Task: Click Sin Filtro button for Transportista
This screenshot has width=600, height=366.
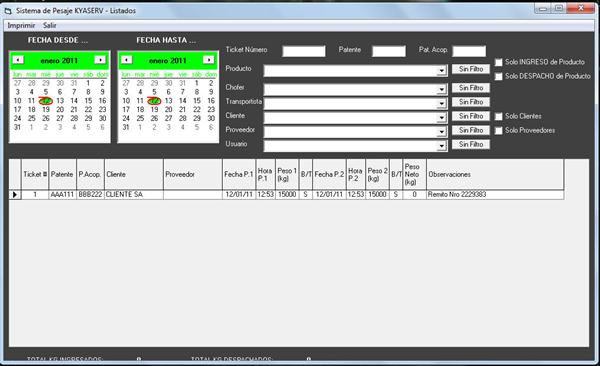Action: [x=471, y=102]
